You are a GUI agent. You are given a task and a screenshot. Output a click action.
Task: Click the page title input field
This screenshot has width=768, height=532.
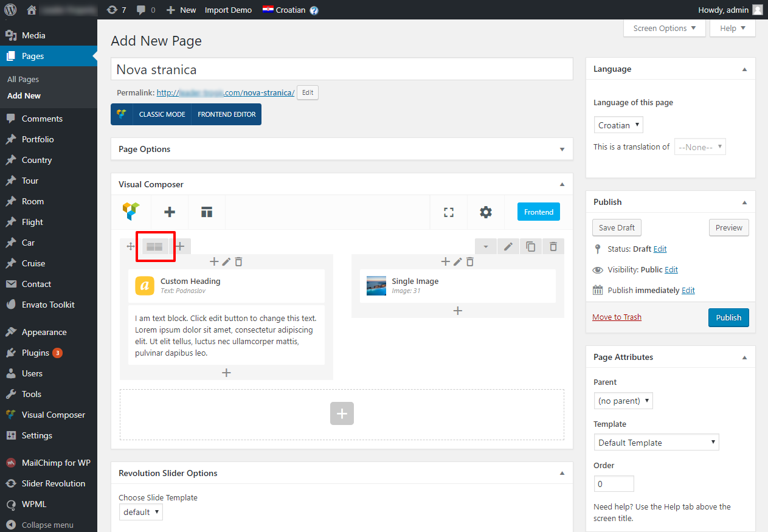tap(342, 69)
